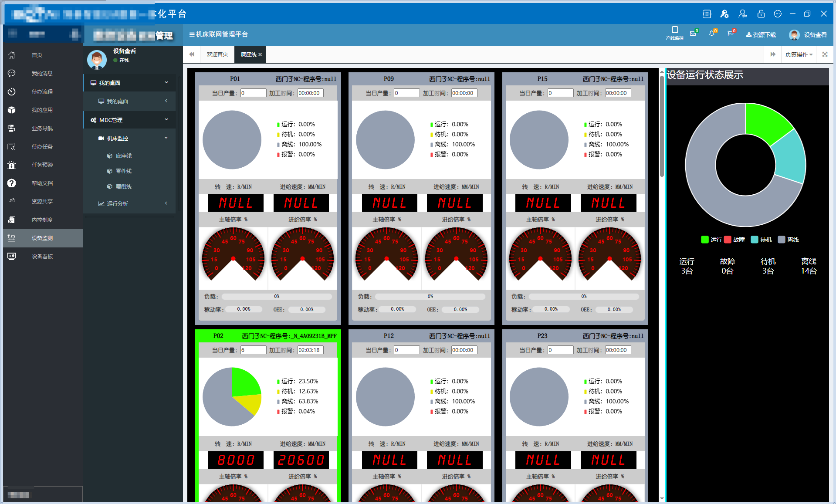Click the fullscreen expand icon beside 页签操作

pyautogui.click(x=825, y=54)
